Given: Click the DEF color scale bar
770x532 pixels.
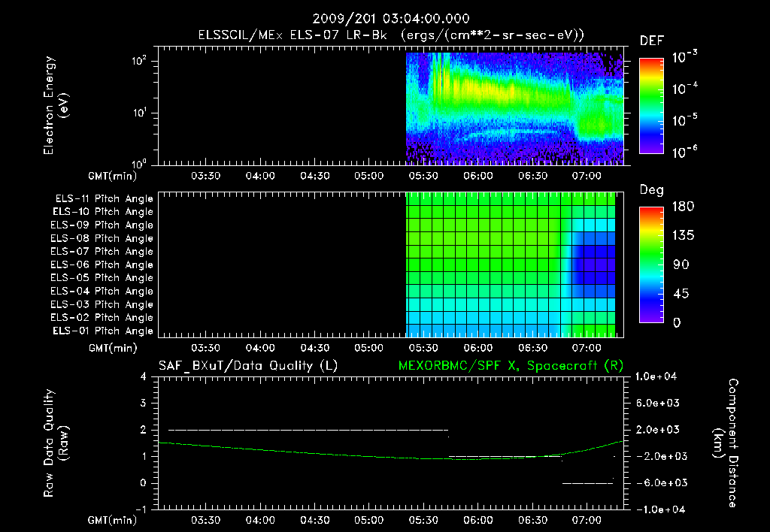Looking at the screenshot, I should point(651,106).
